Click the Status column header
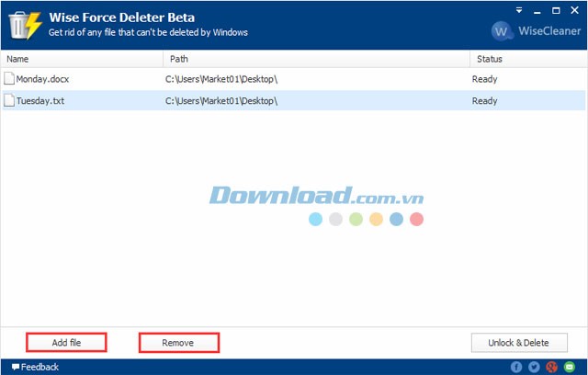588x375 pixels. tap(489, 59)
